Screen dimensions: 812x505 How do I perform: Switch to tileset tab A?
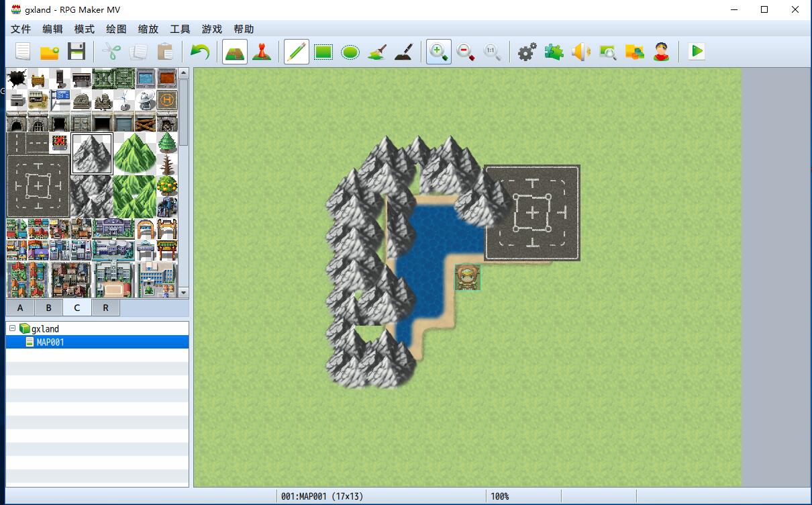(20, 308)
